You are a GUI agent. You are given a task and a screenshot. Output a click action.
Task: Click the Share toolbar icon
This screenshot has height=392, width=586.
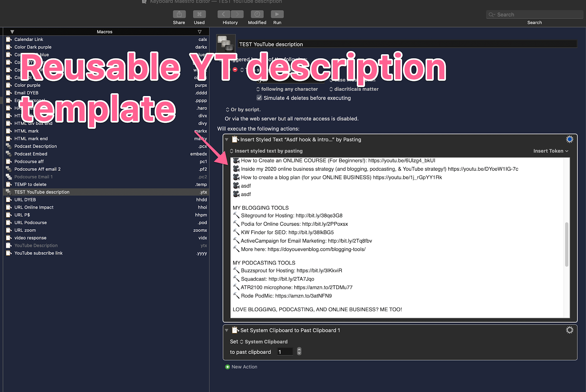(x=179, y=14)
